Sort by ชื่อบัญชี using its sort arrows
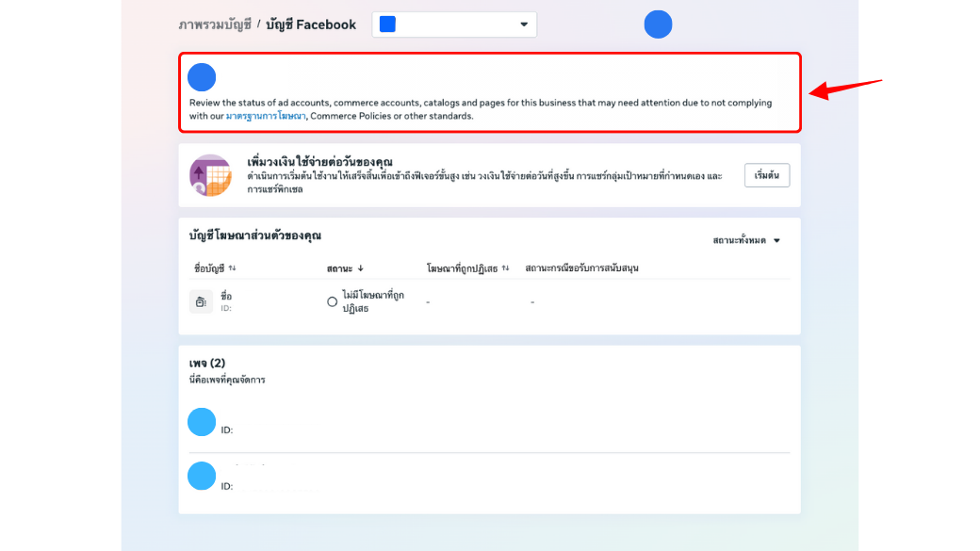 (x=233, y=268)
